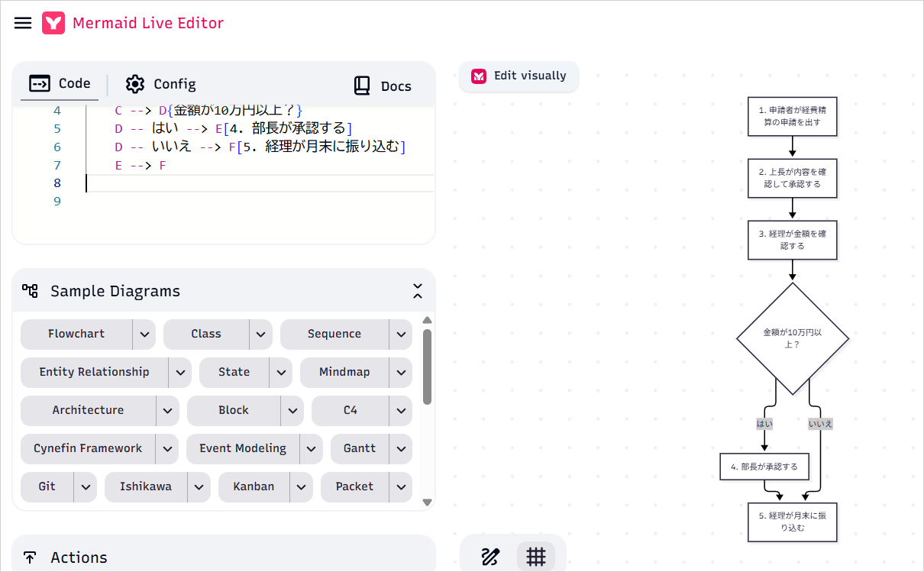Load the Architecture sample diagram
The image size is (924, 572).
coord(88,410)
